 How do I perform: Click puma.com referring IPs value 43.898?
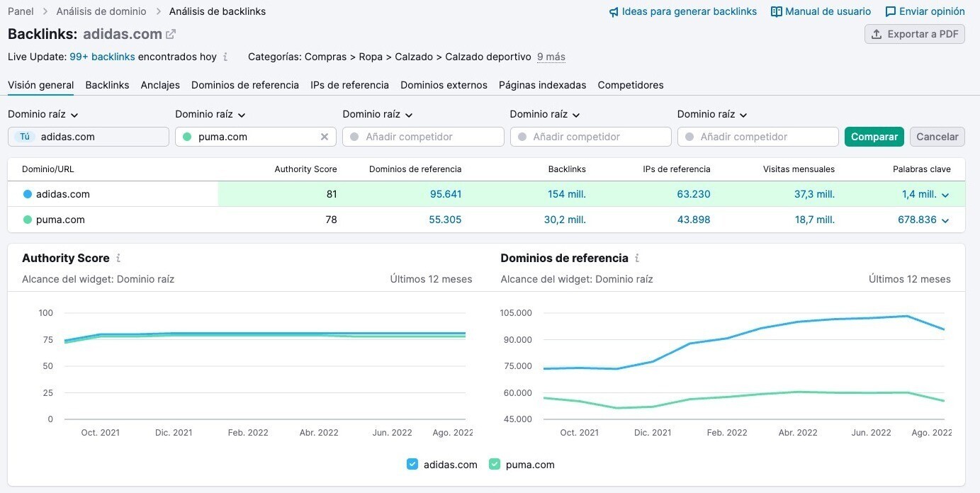pyautogui.click(x=694, y=220)
